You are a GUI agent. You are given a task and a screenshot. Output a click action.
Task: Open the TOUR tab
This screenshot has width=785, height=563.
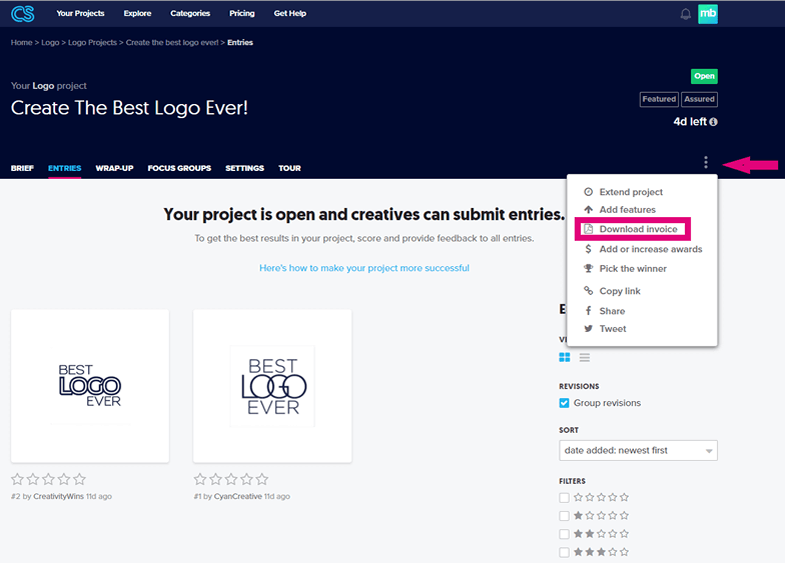point(289,168)
